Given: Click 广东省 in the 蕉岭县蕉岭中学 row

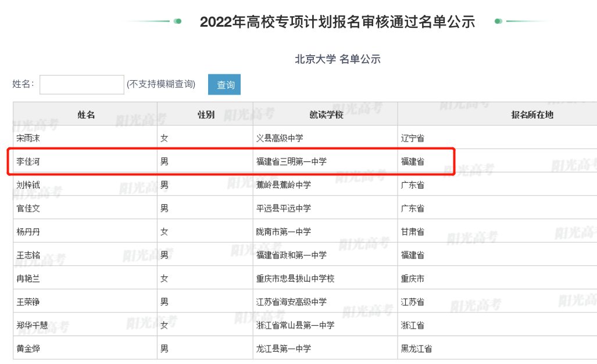Looking at the screenshot, I should point(412,185).
